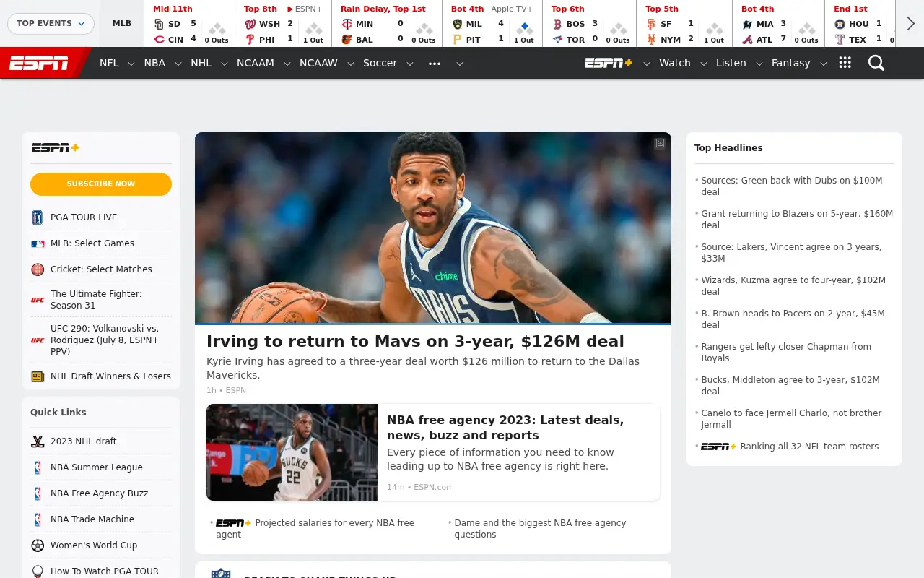The image size is (924, 578).
Task: Open the NCAAW navigation menu
Action: click(318, 63)
